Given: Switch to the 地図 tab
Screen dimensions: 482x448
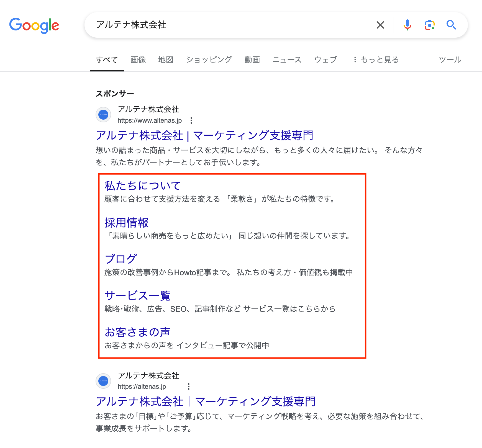Looking at the screenshot, I should [166, 60].
